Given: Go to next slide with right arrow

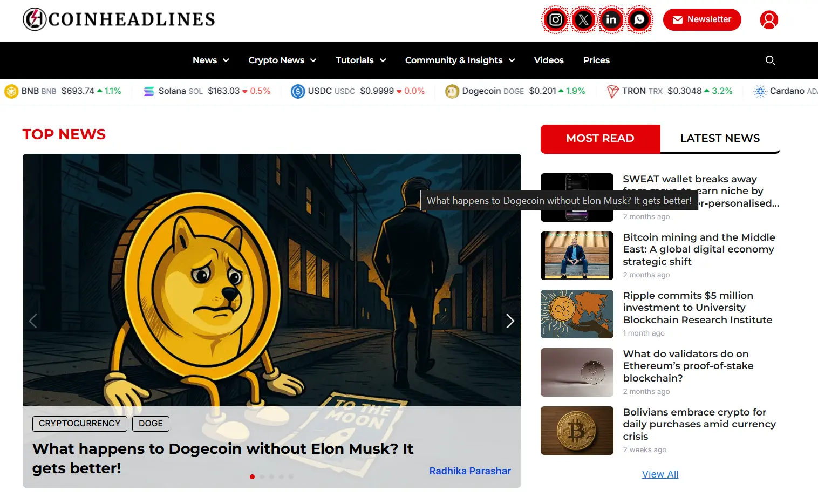Looking at the screenshot, I should (510, 321).
